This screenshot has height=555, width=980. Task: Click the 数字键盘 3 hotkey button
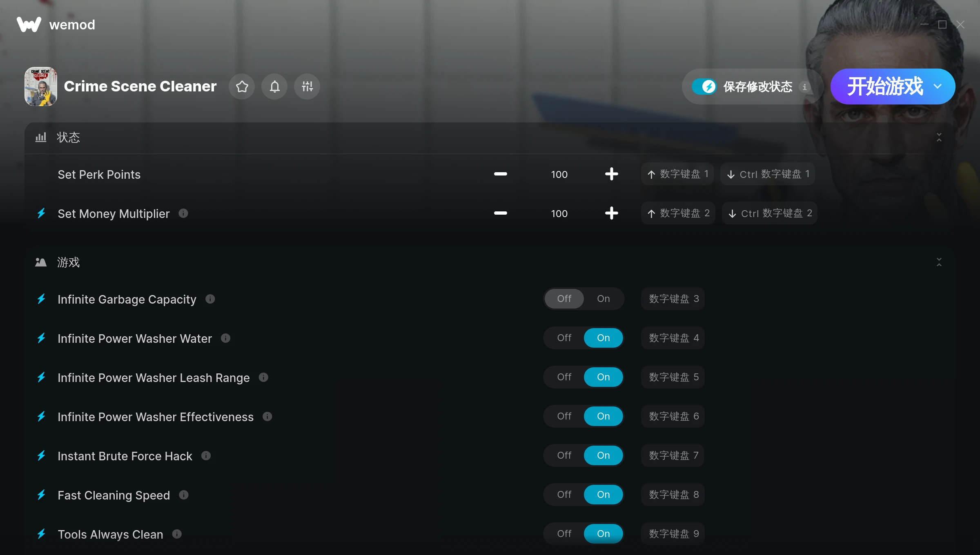[x=673, y=299]
